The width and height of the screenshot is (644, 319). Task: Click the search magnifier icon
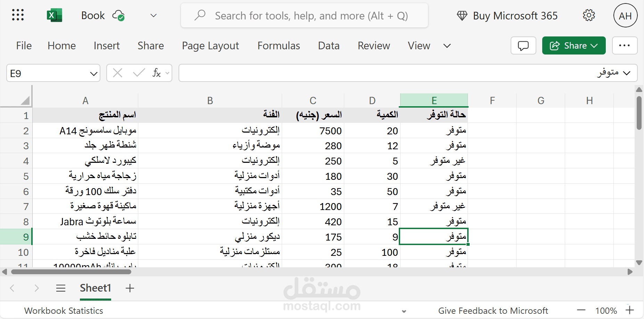[x=200, y=15]
